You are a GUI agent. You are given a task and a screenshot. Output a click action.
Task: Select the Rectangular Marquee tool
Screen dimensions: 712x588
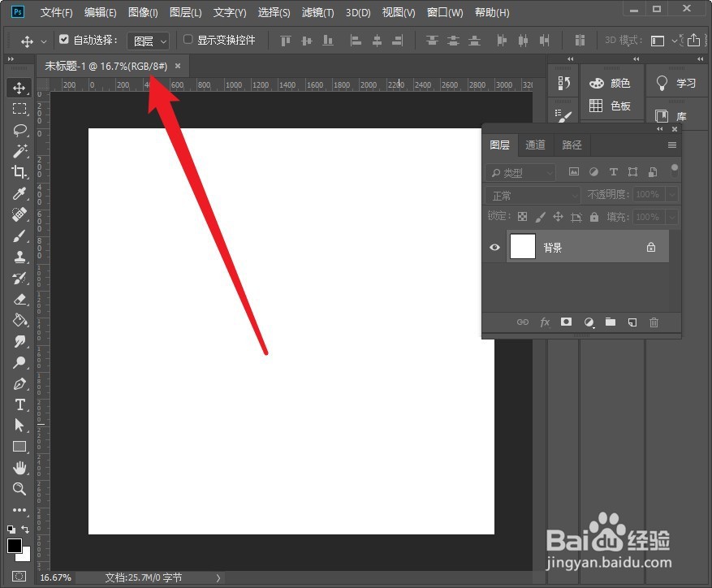[x=19, y=109]
